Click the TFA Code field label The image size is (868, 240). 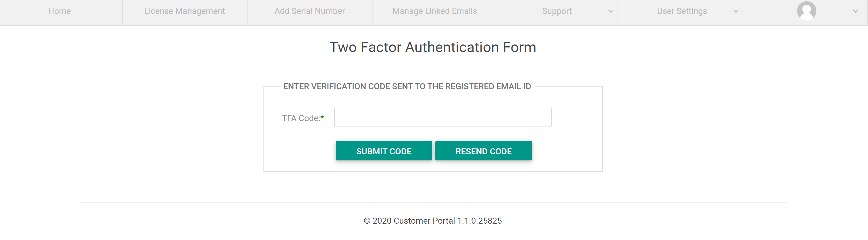(301, 118)
